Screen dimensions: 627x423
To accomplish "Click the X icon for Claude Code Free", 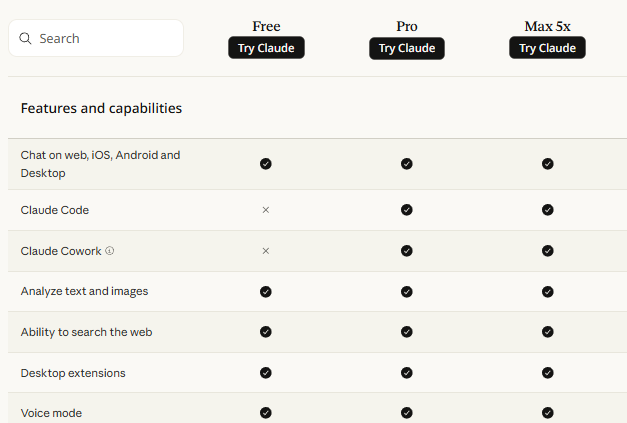I will coord(266,210).
